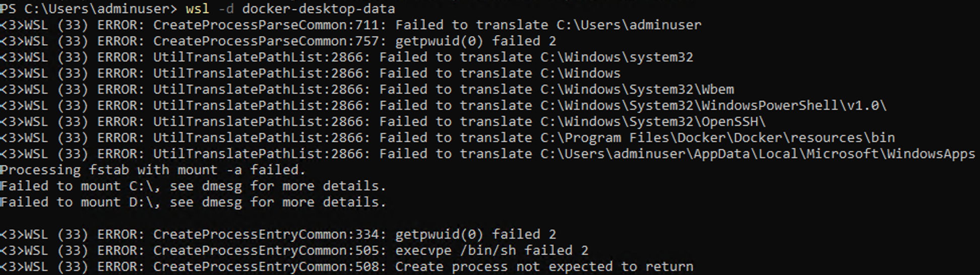
Task: Click the wsl command text on prompt line
Action: click(197, 9)
